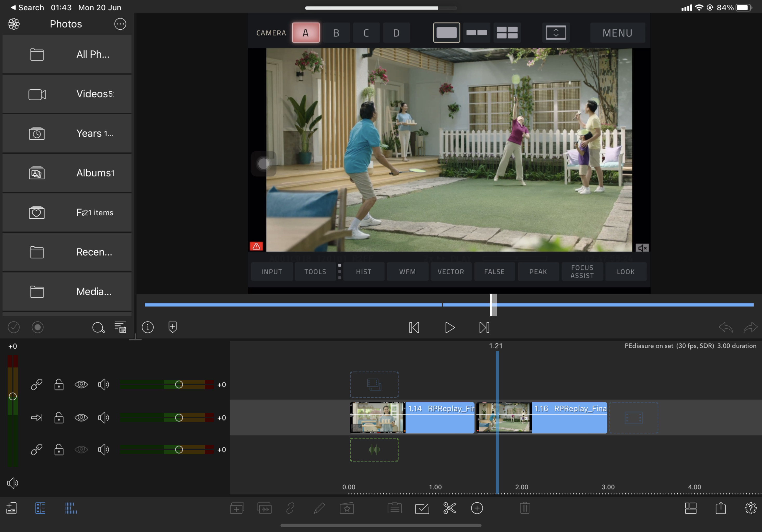This screenshot has height=532, width=762.
Task: Open the library list sort view icon
Action: [120, 327]
